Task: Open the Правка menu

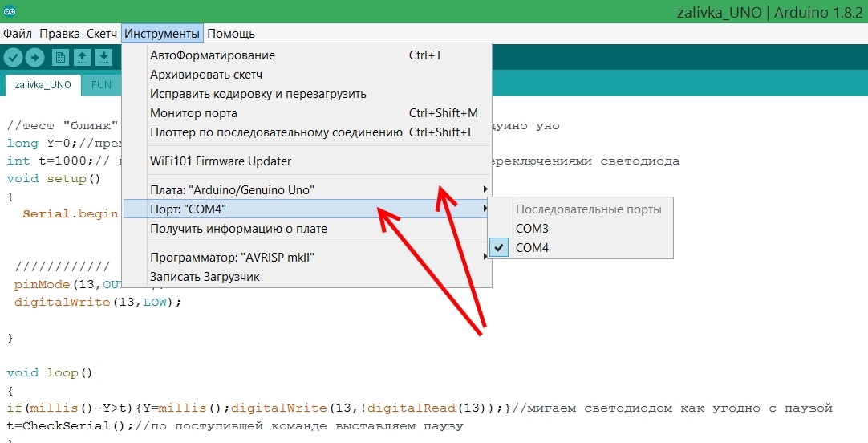Action: click(x=59, y=34)
